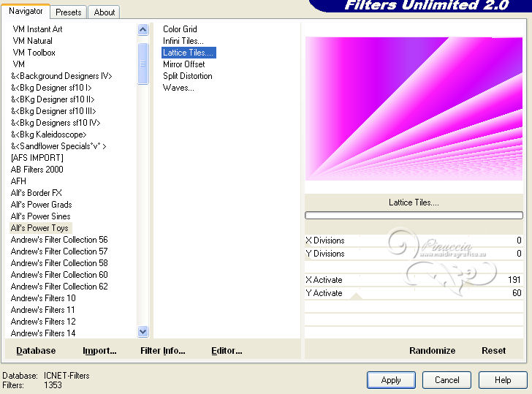This screenshot has height=394, width=532.
Task: Click the category list scroll down arrow
Action: (142, 332)
